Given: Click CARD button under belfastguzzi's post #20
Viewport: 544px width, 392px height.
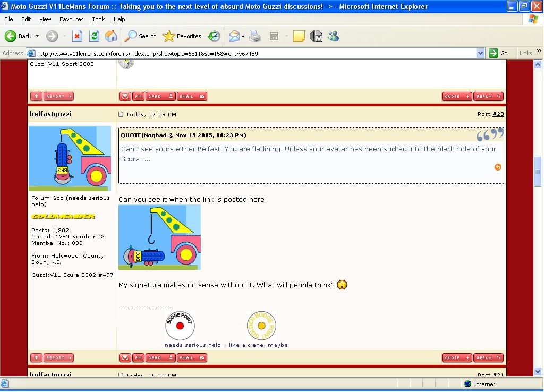Looking at the screenshot, I should click(x=160, y=357).
